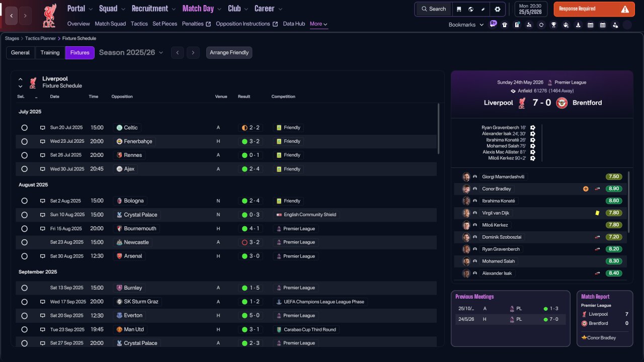
Task: Click the player ratings list scrollbar
Action: pos(629,202)
